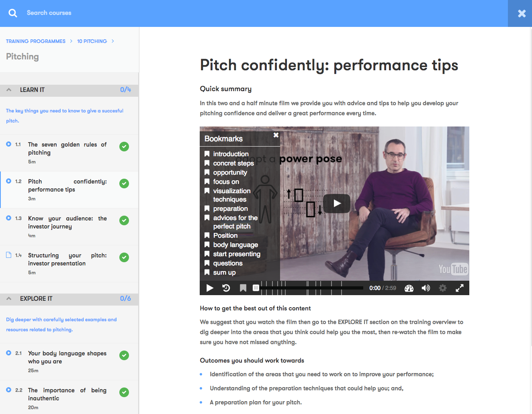Jump to the body language bookmark
Image resolution: width=532 pixels, height=414 pixels.
[235, 245]
